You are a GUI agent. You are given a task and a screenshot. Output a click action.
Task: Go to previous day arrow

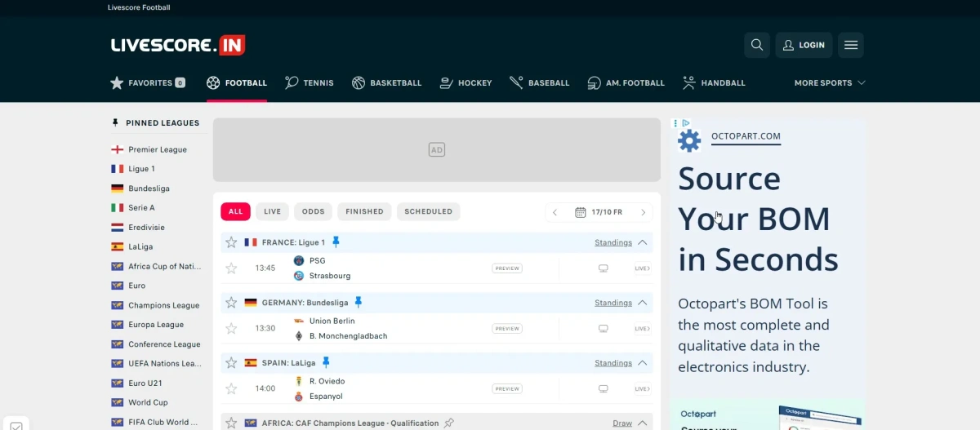pos(555,212)
